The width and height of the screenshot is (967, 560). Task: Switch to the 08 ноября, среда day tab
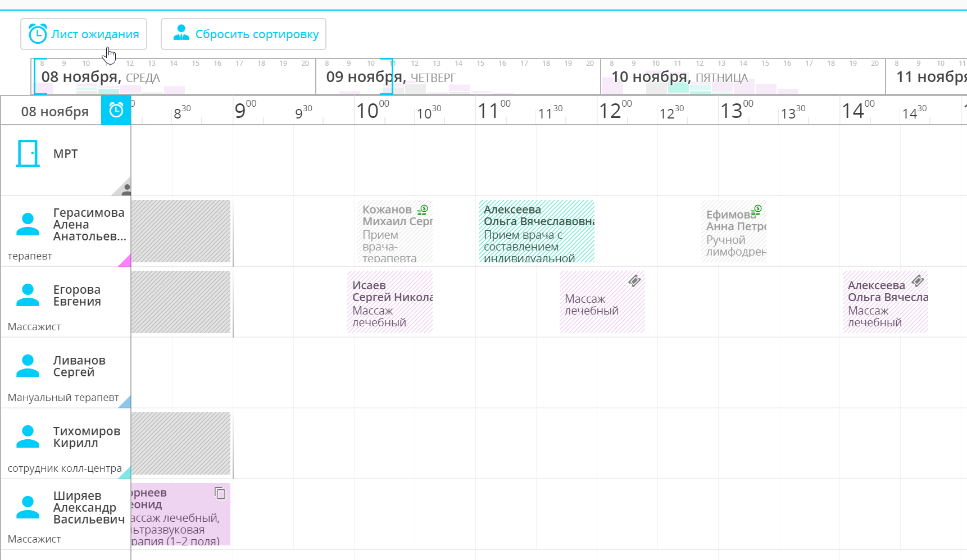174,76
